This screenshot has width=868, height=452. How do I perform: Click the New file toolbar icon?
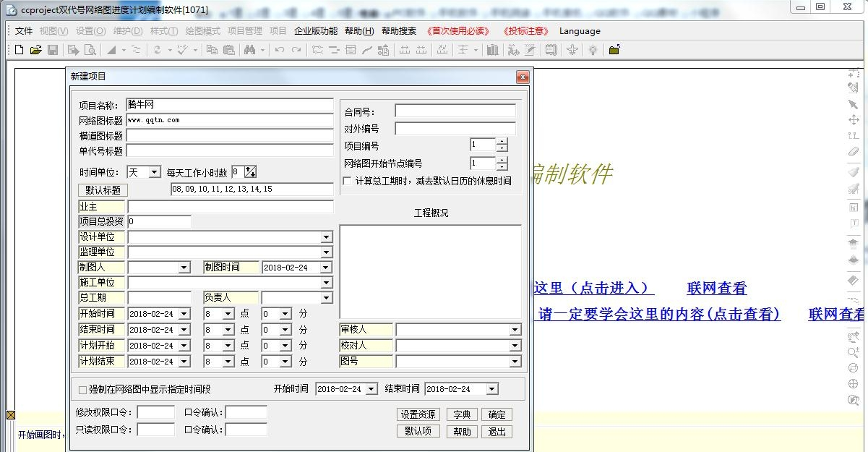20,50
